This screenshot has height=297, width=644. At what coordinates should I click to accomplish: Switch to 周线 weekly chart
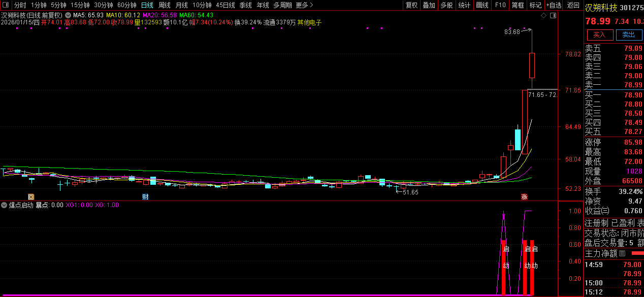coord(164,5)
